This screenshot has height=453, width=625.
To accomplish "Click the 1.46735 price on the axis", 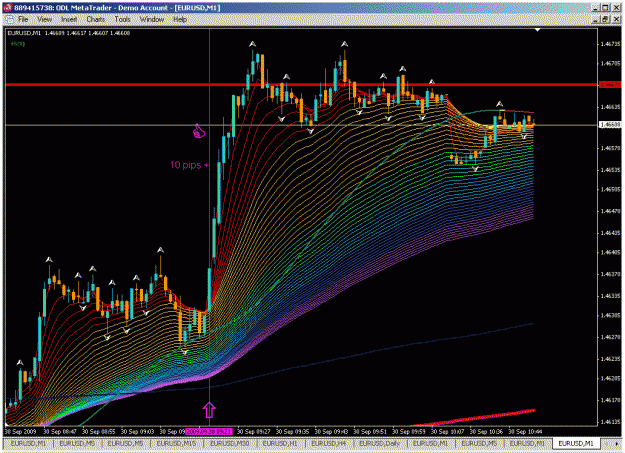I will (x=611, y=44).
